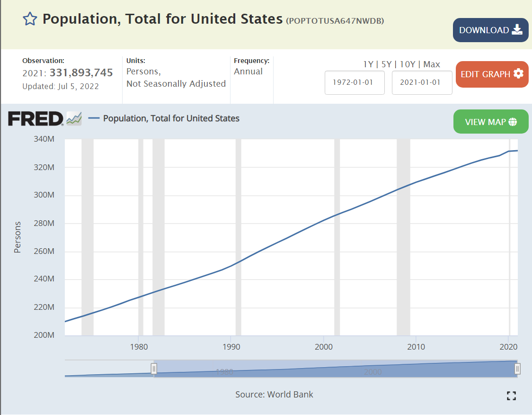The image size is (532, 415).
Task: Click the start date field 1972-01-01
Action: click(x=355, y=82)
